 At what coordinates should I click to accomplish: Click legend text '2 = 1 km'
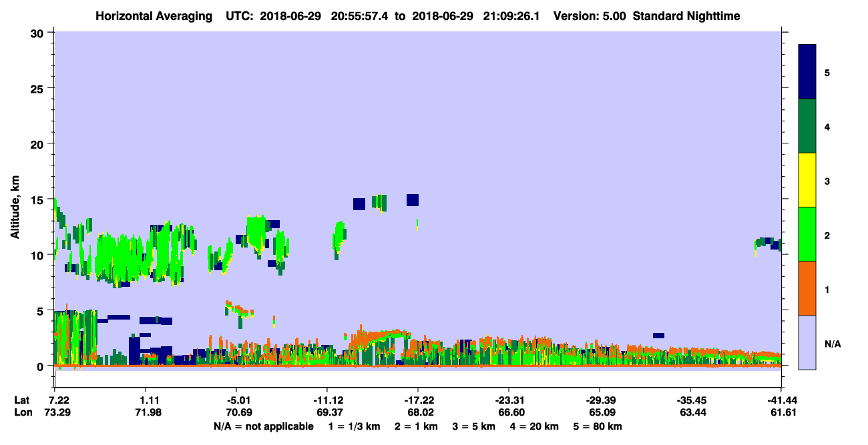416,426
